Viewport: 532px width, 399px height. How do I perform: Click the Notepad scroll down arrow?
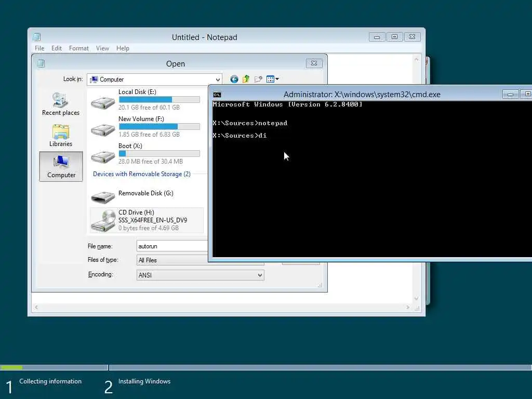pyautogui.click(x=416, y=299)
